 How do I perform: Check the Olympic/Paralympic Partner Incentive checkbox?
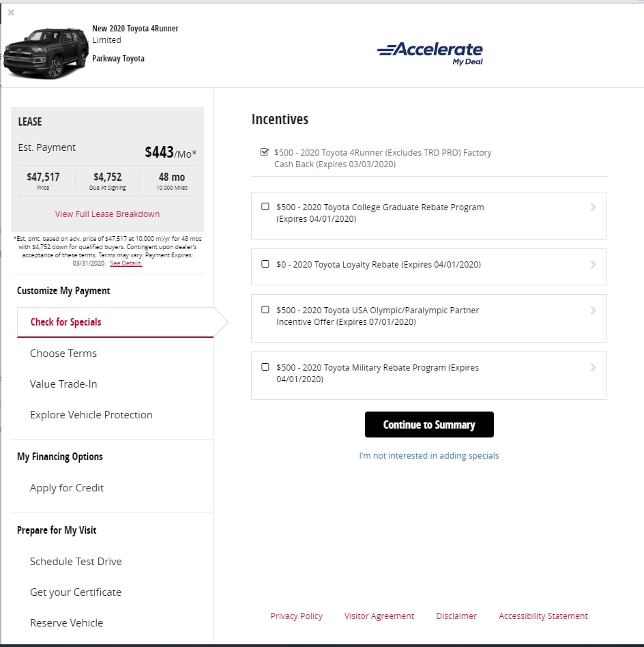click(265, 310)
